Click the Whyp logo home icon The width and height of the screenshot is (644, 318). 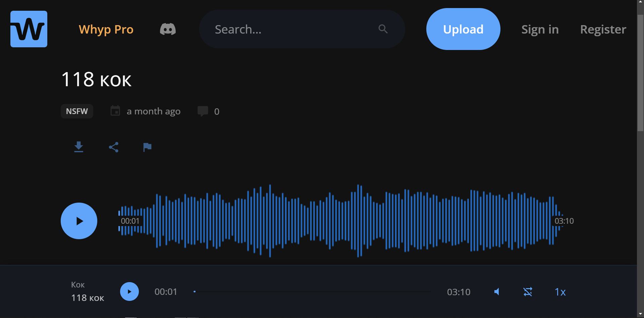click(x=29, y=29)
